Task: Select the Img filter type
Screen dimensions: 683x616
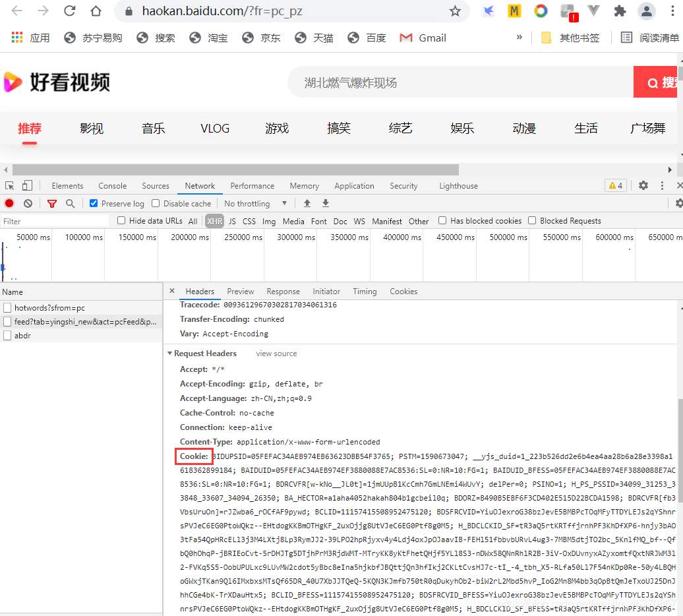Action: (x=269, y=222)
